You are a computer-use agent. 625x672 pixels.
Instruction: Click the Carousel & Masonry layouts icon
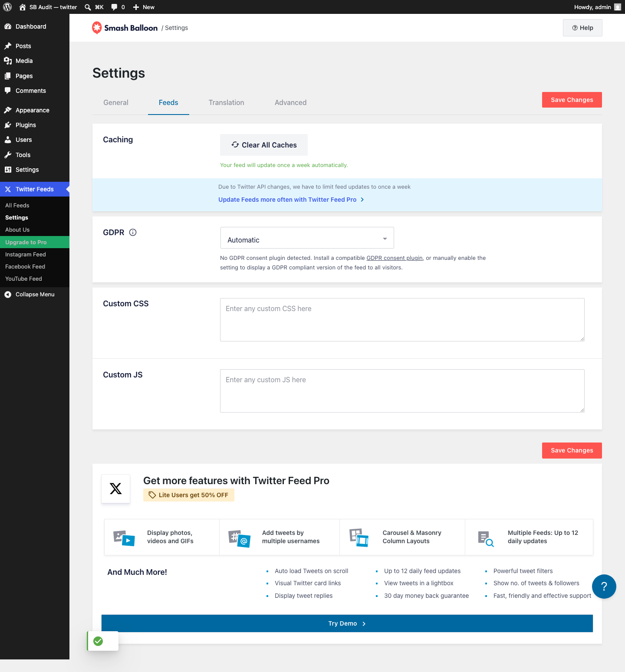(359, 538)
